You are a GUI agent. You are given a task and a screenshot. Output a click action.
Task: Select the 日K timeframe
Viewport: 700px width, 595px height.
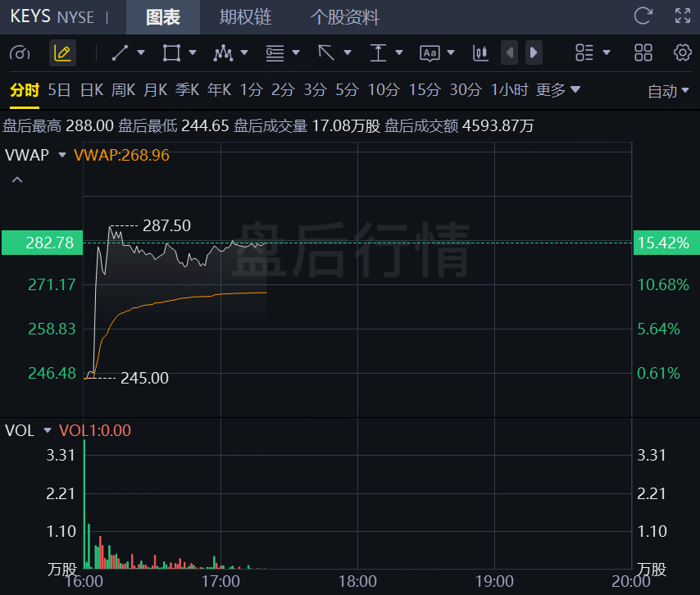[x=92, y=90]
